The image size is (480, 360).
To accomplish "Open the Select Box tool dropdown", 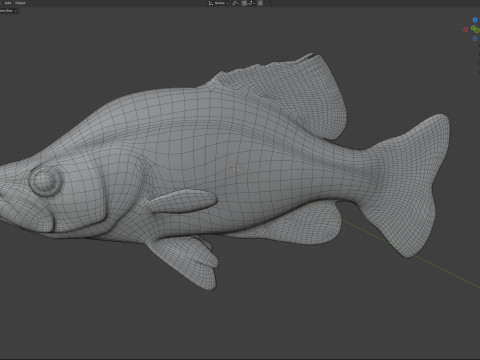I will (x=8, y=11).
